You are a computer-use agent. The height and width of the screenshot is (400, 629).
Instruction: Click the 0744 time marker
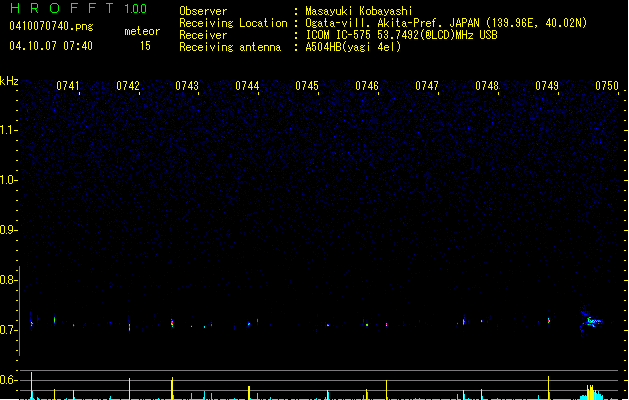(x=247, y=86)
